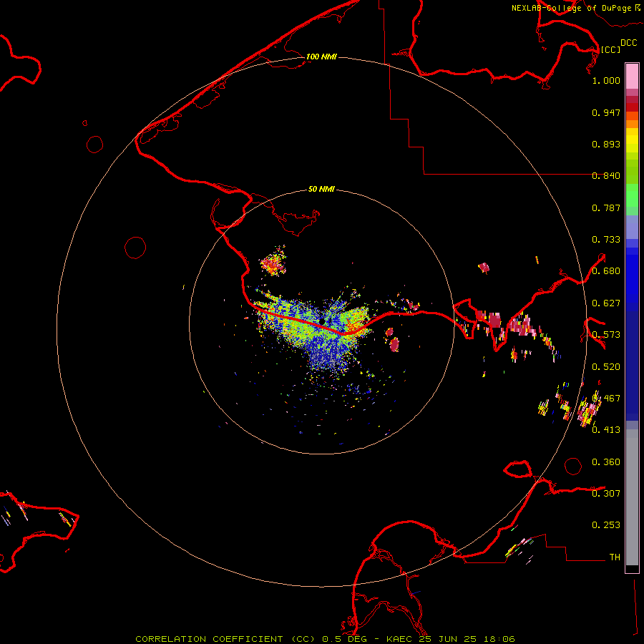
Task: Click the DCC label above the color bar
Action: [x=628, y=43]
